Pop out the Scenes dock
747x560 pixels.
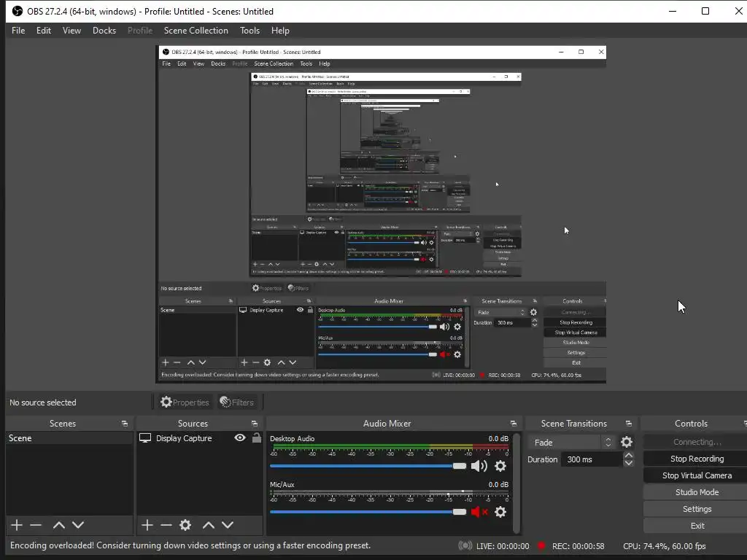125,424
